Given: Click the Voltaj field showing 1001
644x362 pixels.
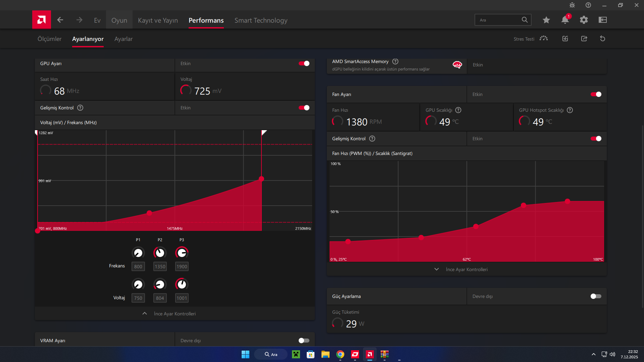Looking at the screenshot, I should coord(182,298).
